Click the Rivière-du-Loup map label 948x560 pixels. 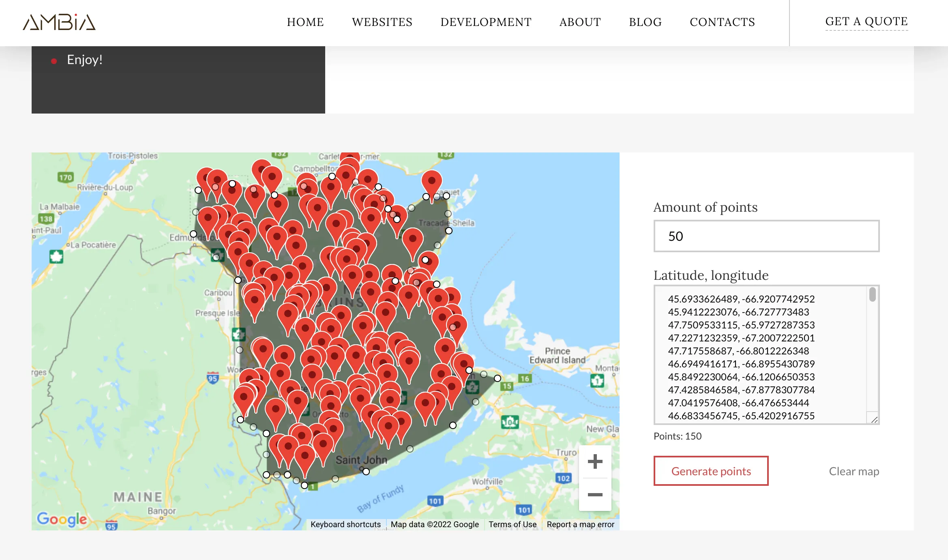[x=105, y=187]
